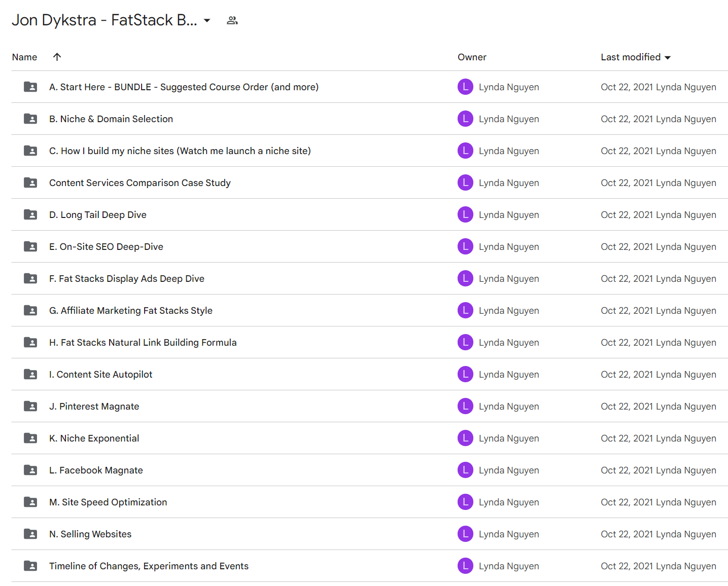Click folder icon for G. Affiliate Marketing
The image size is (728, 586).
pyautogui.click(x=30, y=310)
